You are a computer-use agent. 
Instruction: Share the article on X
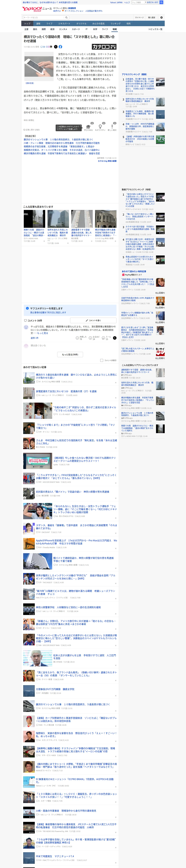(56, 47)
